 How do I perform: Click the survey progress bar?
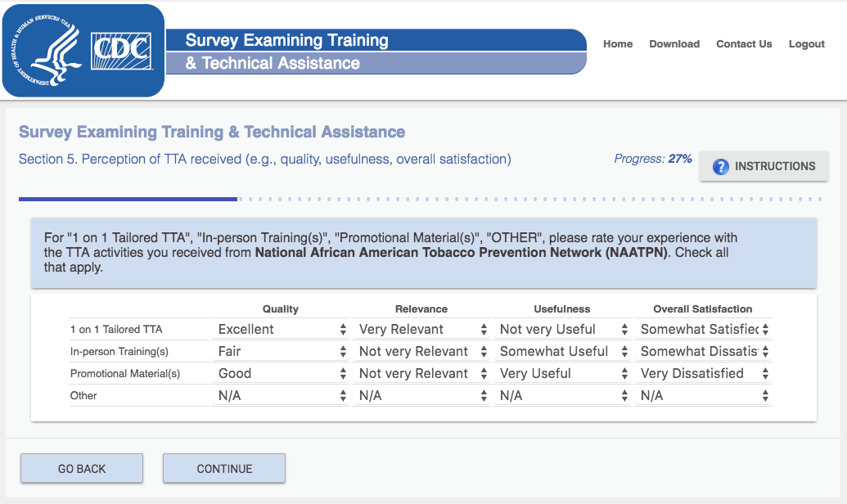click(421, 199)
